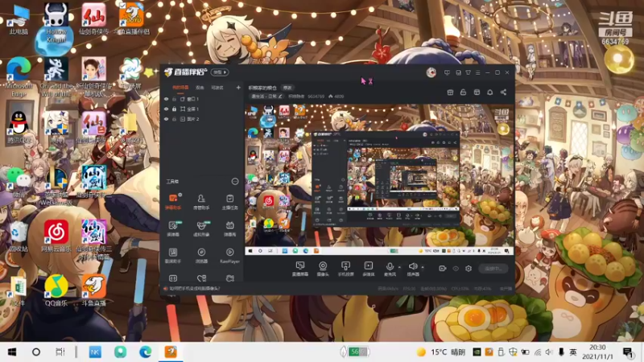Screen dimensions: 644x362
Task: Click the room number 6634769
Action: click(x=316, y=97)
